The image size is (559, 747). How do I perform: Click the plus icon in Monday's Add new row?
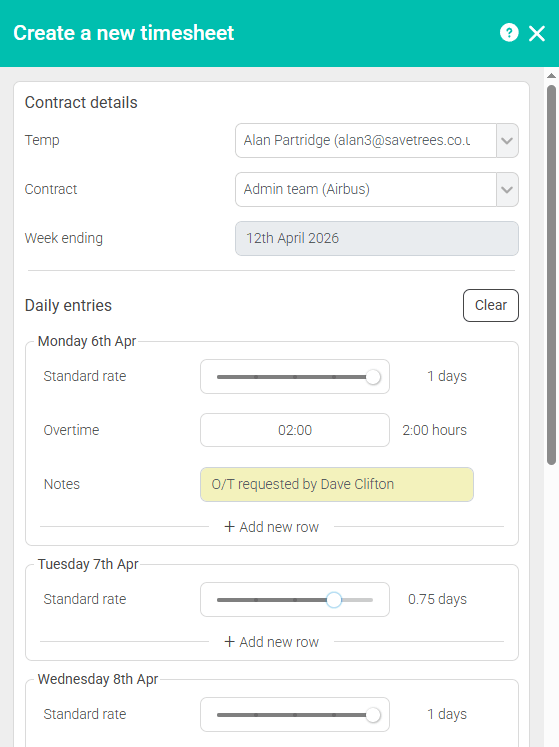(x=230, y=526)
